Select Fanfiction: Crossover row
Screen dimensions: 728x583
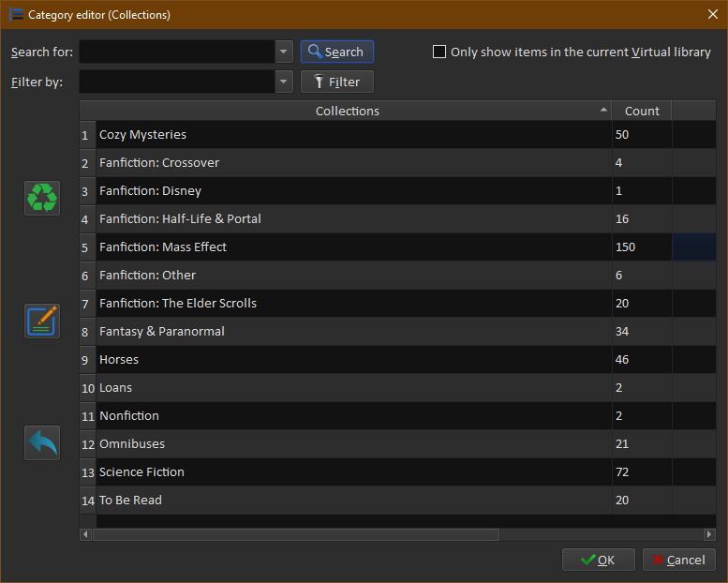(x=354, y=162)
